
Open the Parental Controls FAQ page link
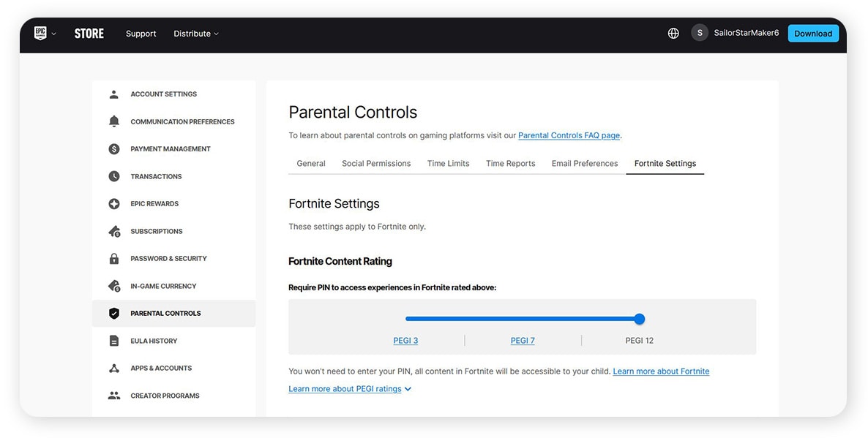click(569, 135)
